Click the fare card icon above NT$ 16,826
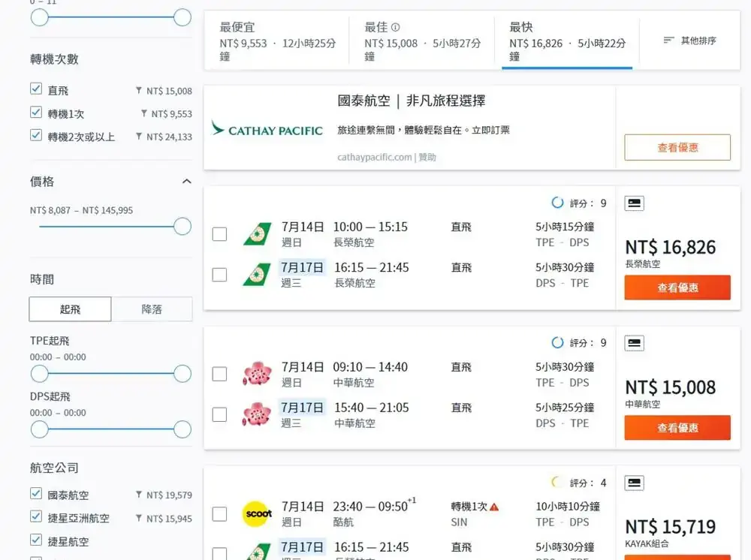The image size is (751, 560). (634, 203)
